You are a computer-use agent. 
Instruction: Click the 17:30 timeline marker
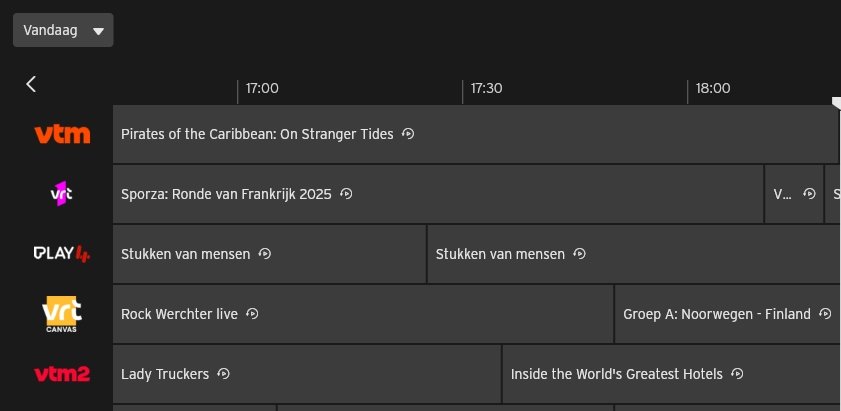485,88
